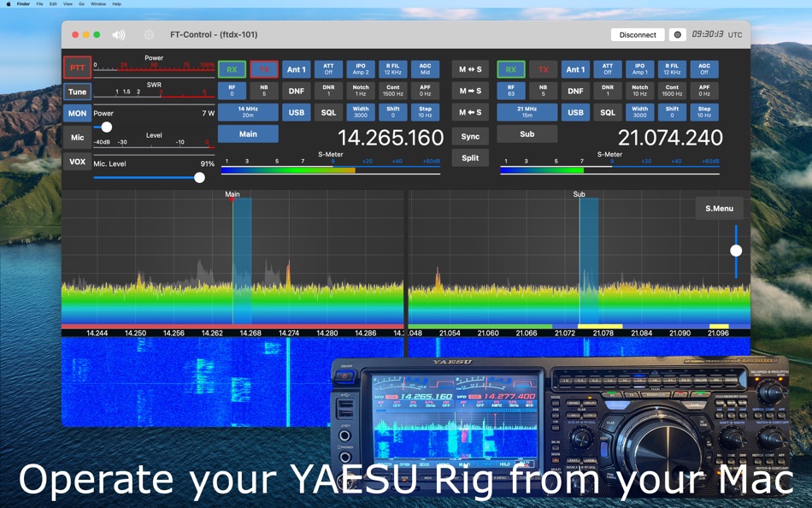Open the File menu in menu bar
The width and height of the screenshot is (812, 508).
(x=40, y=3)
